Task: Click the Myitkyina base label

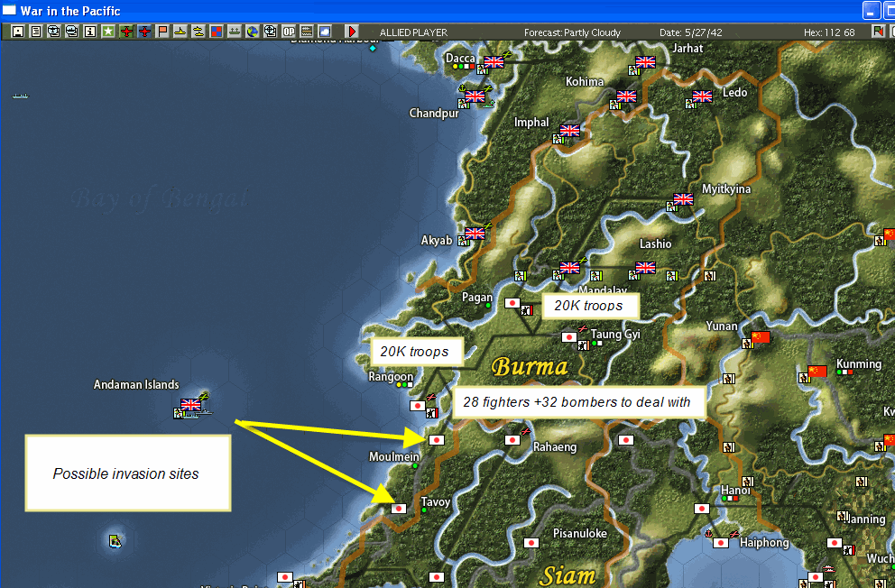Action: (726, 188)
